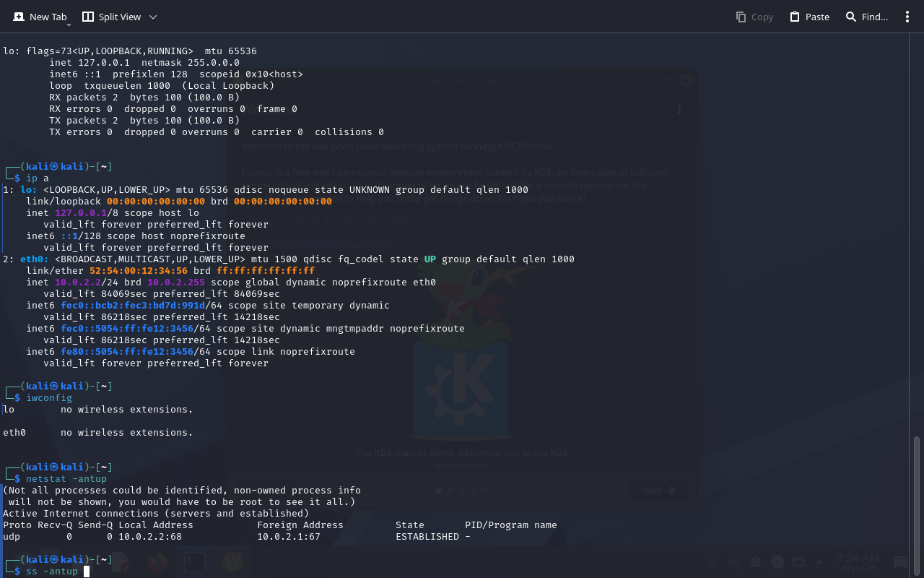Click the terminal's vertical scrollbar handle

click(918, 499)
